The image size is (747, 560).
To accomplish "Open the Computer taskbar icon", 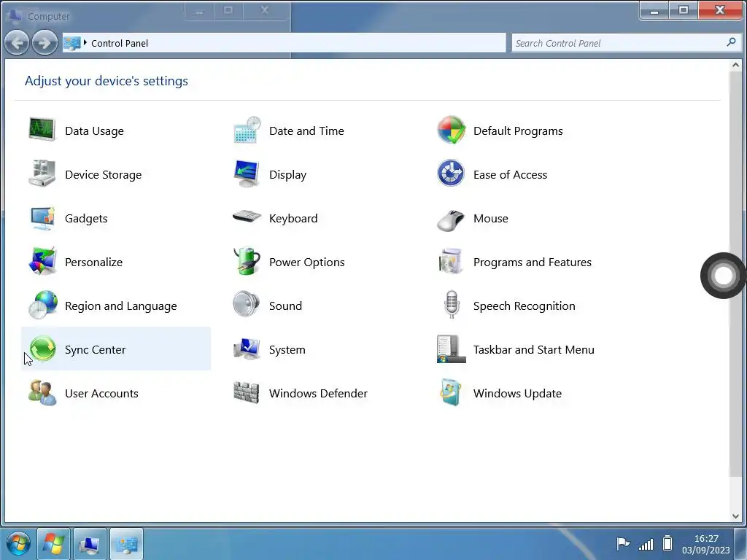I will 90,543.
